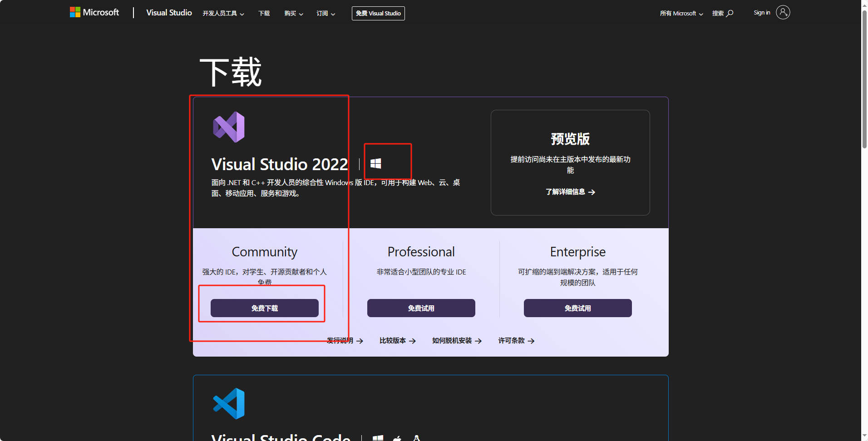Select the Visual Studio 2022 title text
Screen dimensions: 868x441
[x=280, y=164]
